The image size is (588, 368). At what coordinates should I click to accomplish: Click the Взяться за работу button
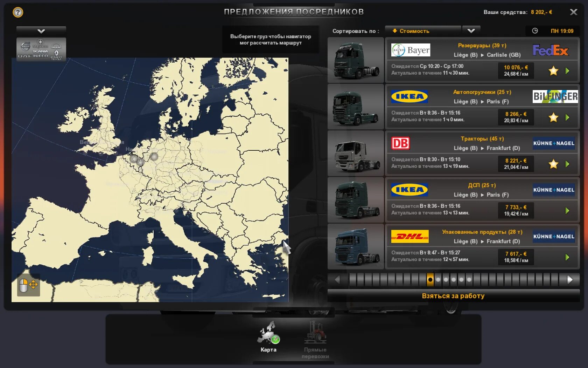pos(453,296)
